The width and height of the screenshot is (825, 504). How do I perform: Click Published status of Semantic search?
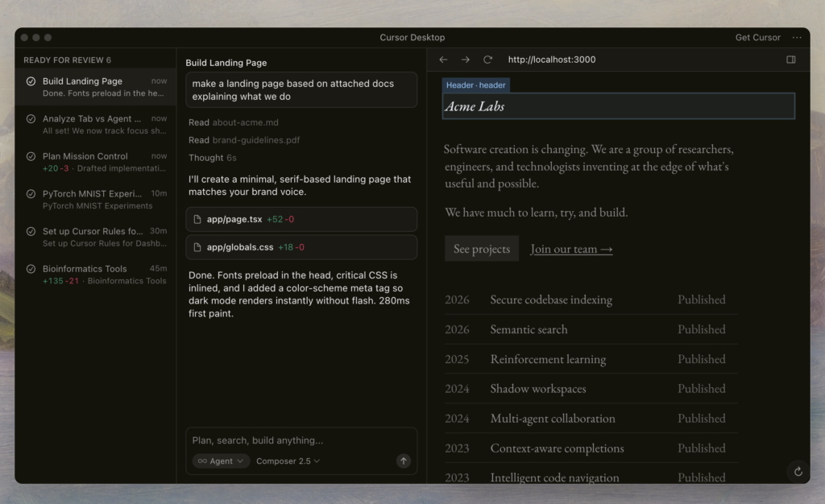[x=702, y=329]
